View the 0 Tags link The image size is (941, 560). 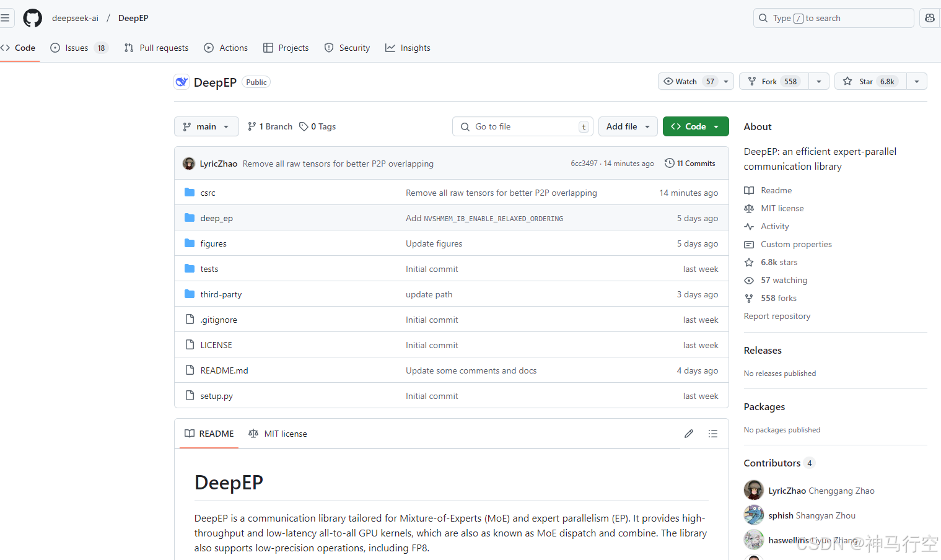(x=317, y=126)
